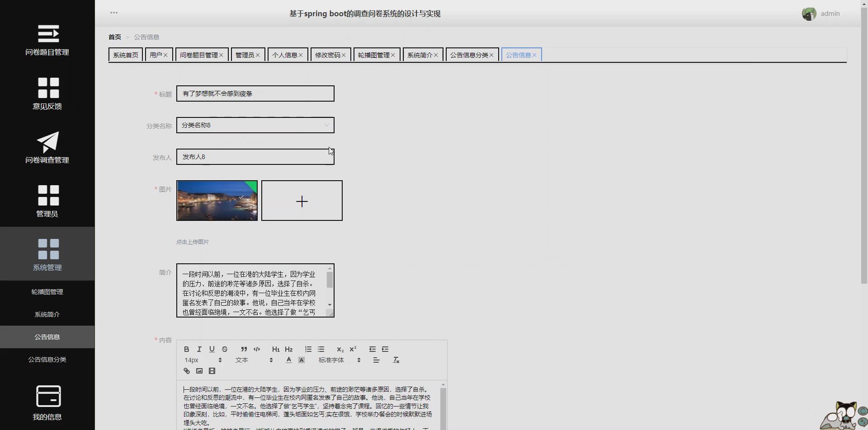This screenshot has height=430, width=868.
Task: Open the text color picker
Action: [288, 360]
